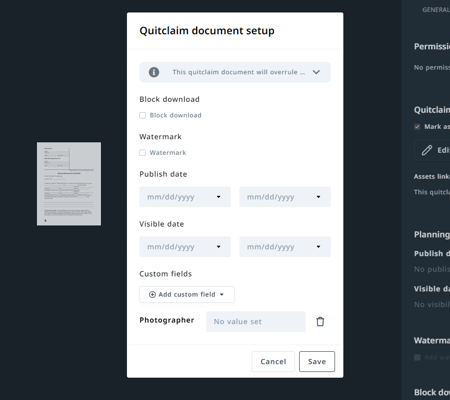Click the pencil Edit button in side panel
Viewport: 450px width, 400px height.
432,150
